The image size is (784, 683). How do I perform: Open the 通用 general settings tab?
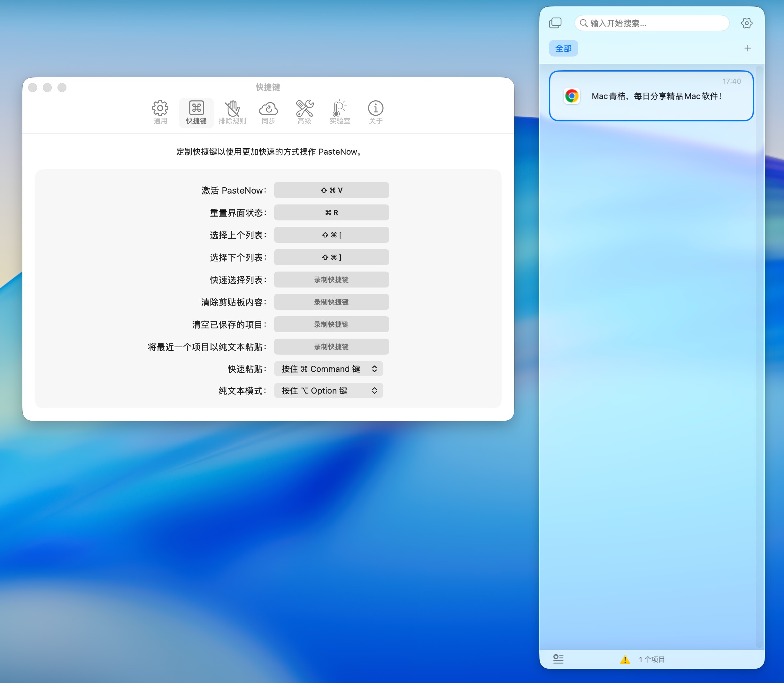pyautogui.click(x=160, y=112)
